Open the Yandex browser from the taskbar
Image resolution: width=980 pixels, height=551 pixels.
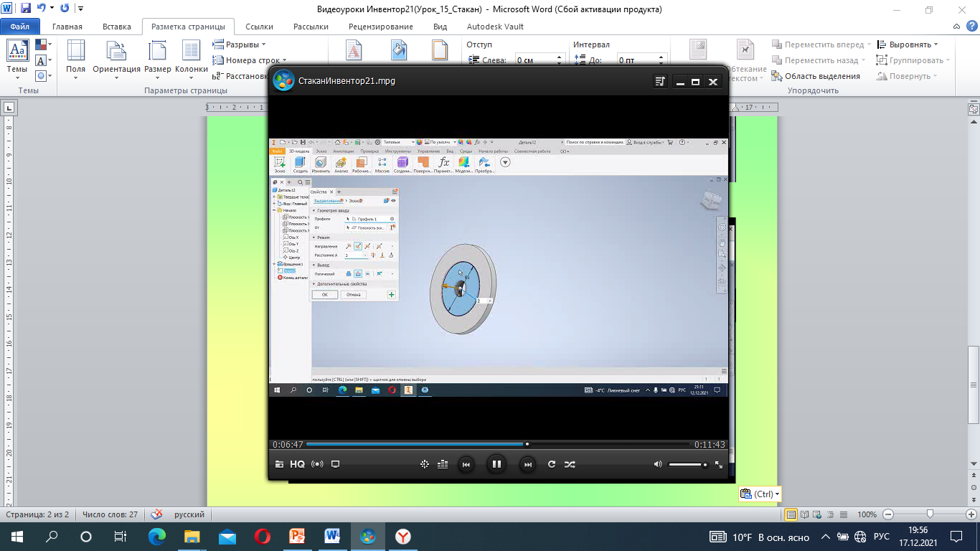404,536
